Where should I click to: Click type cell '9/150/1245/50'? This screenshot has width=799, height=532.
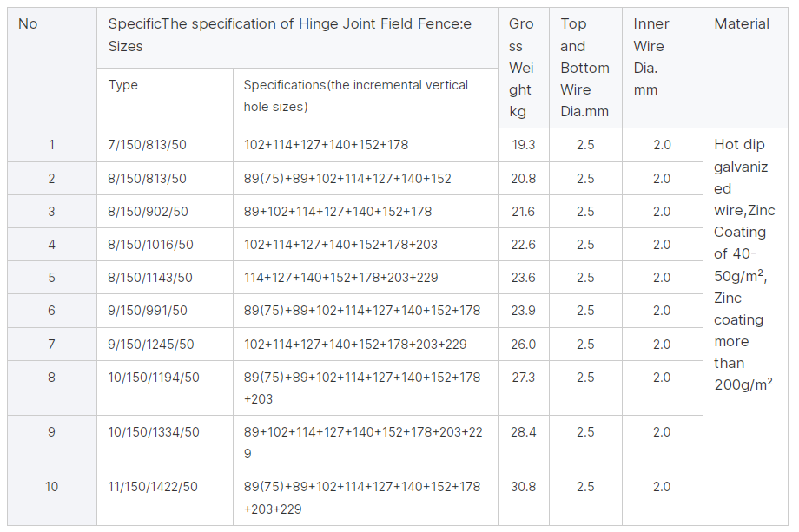165,345
